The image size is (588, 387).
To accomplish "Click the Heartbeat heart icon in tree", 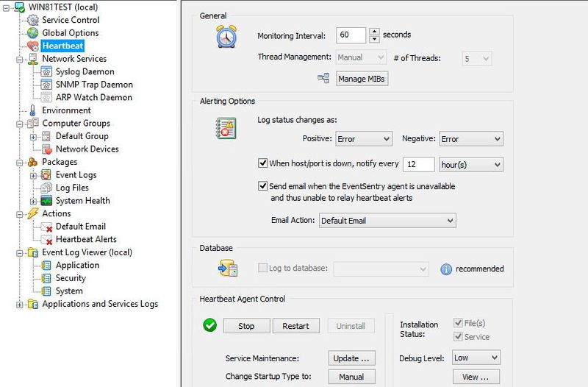I will (x=33, y=46).
